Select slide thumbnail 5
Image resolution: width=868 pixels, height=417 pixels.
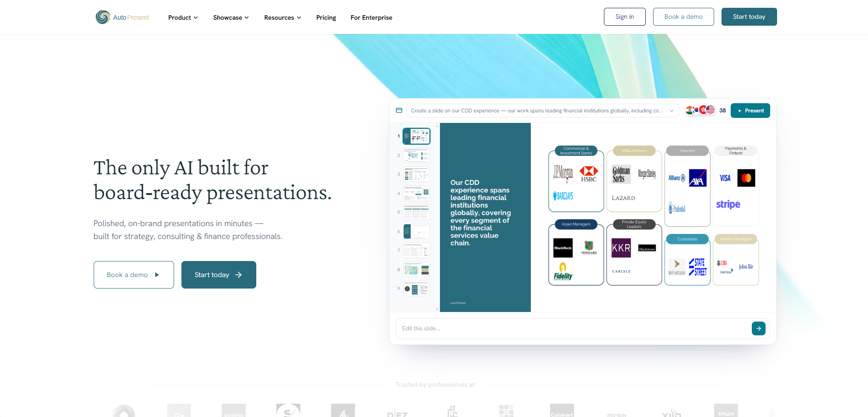417,212
